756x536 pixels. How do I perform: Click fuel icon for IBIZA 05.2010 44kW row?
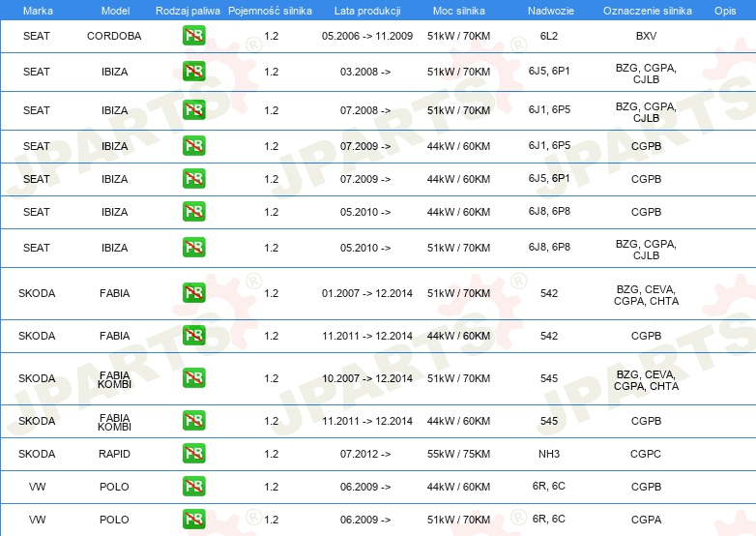[193, 211]
